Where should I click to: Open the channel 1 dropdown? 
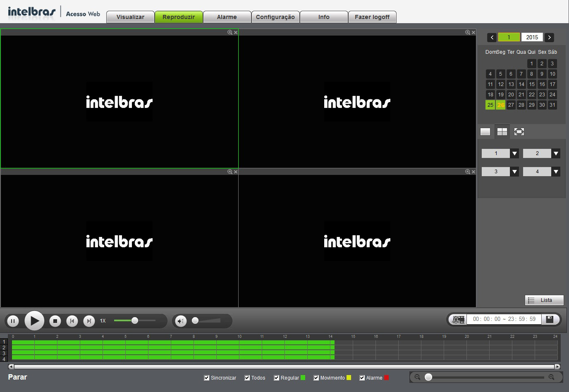[x=514, y=153]
